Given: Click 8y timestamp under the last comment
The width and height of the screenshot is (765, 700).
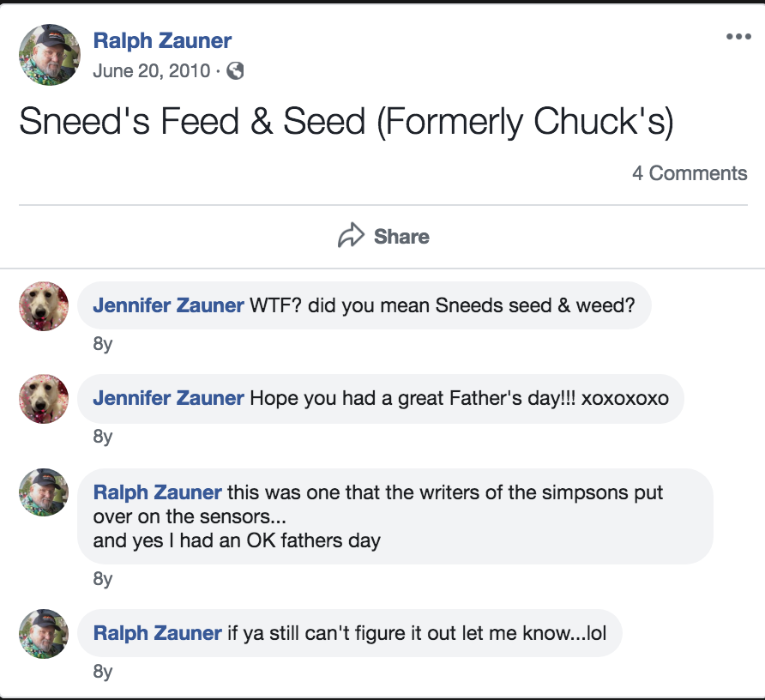Looking at the screenshot, I should coord(103,672).
